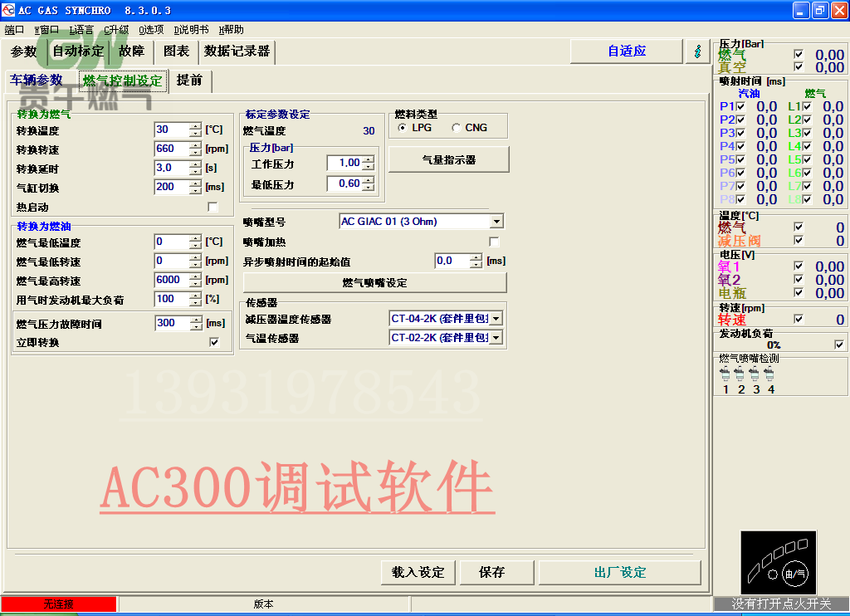
Task: Toggle the 热启动 checkbox
Action: pos(212,208)
